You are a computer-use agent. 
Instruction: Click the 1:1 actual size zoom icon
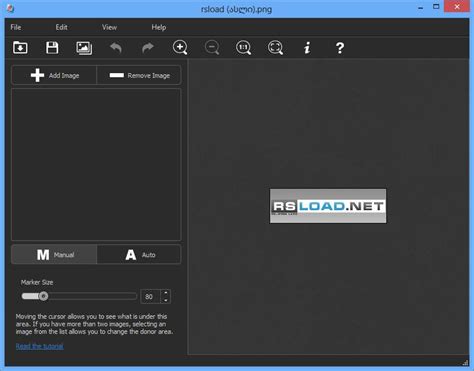pos(244,48)
